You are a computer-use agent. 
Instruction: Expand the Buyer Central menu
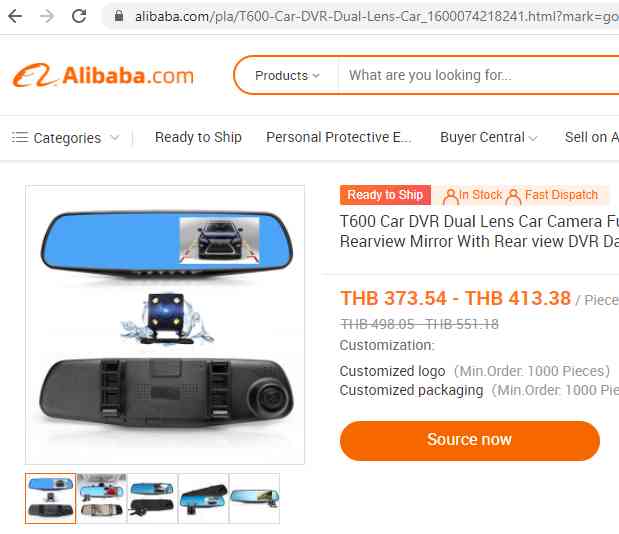click(x=488, y=137)
